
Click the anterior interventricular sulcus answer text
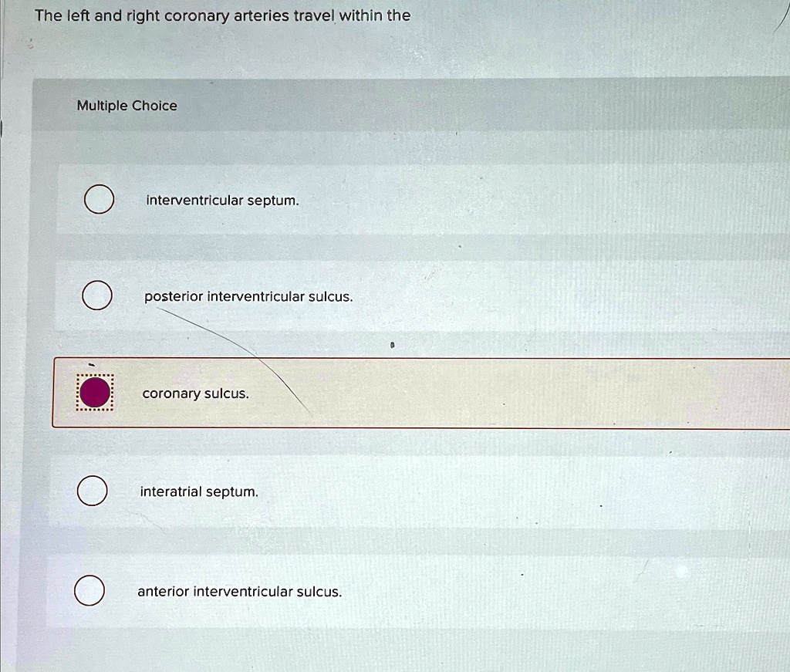coord(239,592)
